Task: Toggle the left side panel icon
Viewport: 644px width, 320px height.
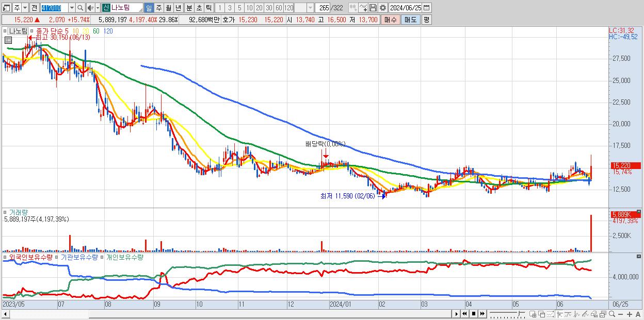Action: point(7,8)
